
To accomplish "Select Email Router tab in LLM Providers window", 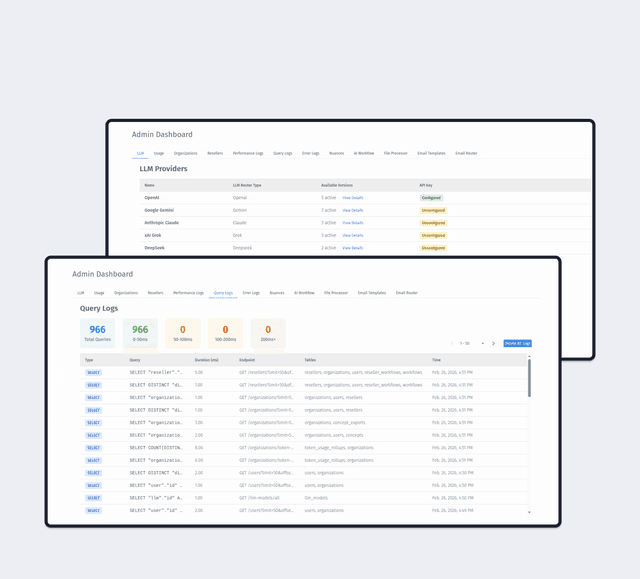I will pyautogui.click(x=466, y=153).
